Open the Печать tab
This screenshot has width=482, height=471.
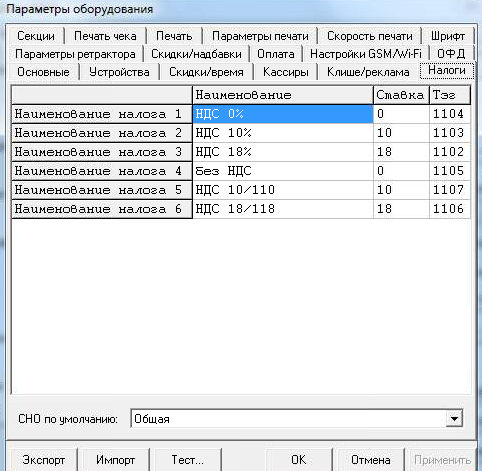tap(174, 36)
